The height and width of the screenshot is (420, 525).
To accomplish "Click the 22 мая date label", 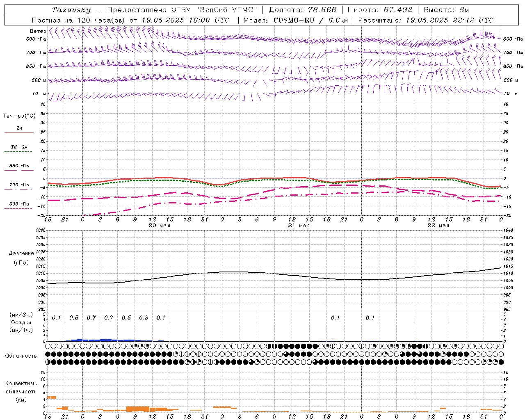I will click(x=438, y=226).
